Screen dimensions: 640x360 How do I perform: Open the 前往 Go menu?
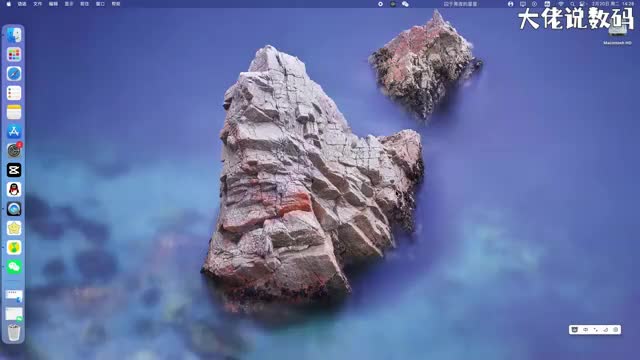tap(84, 4)
